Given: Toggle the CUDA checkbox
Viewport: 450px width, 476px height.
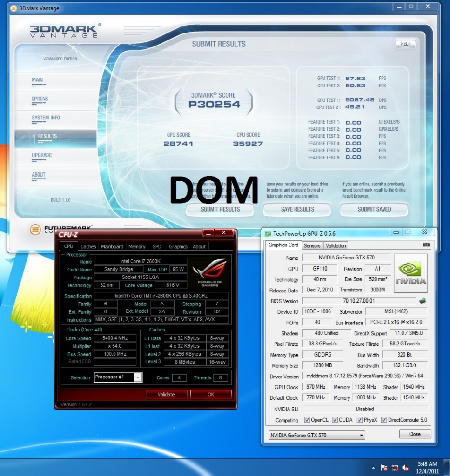Looking at the screenshot, I should click(335, 420).
